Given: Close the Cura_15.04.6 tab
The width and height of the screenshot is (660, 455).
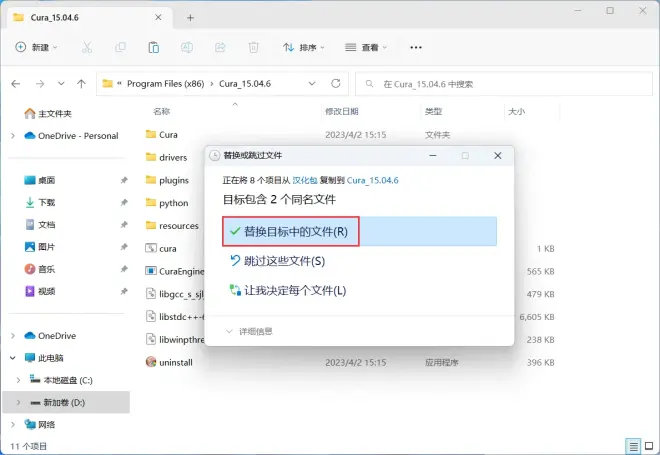Looking at the screenshot, I should tap(158, 17).
